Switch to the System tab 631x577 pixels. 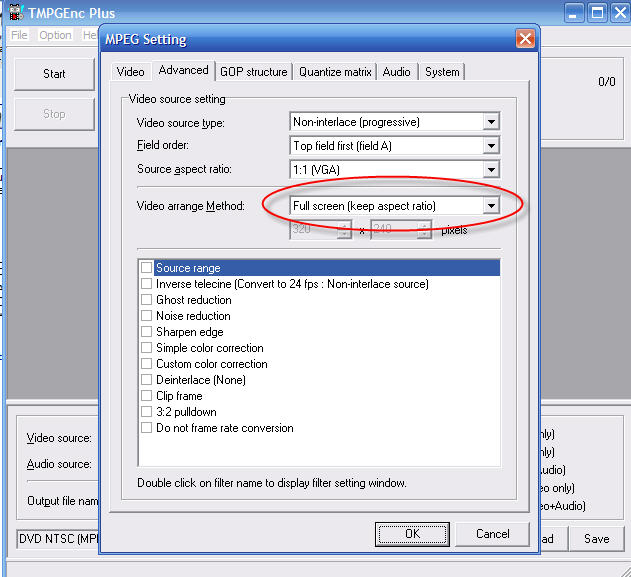(442, 72)
